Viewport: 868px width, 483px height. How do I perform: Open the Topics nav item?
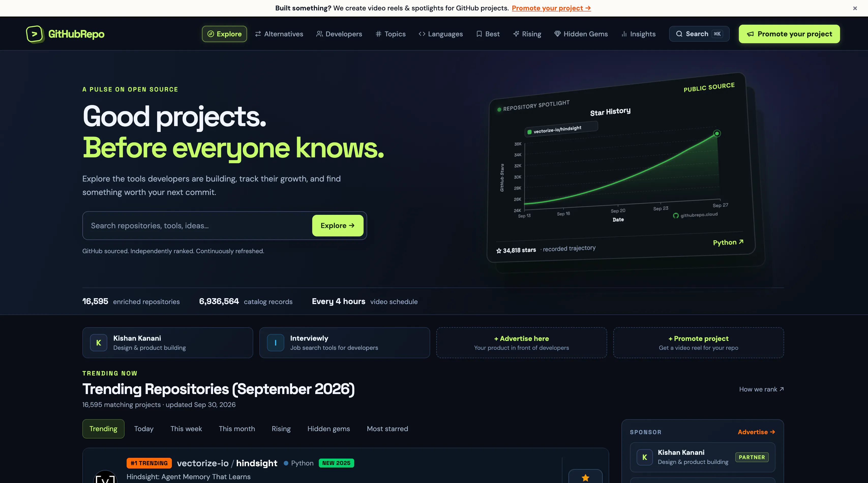click(x=391, y=34)
